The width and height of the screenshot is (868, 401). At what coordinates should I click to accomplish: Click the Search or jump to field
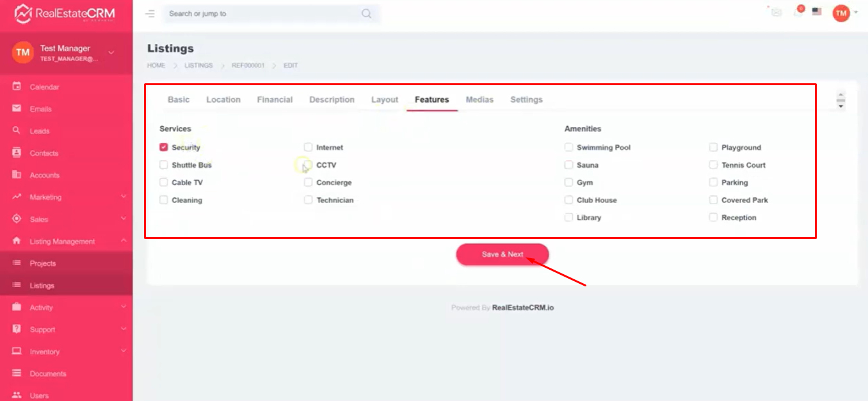[x=262, y=13]
